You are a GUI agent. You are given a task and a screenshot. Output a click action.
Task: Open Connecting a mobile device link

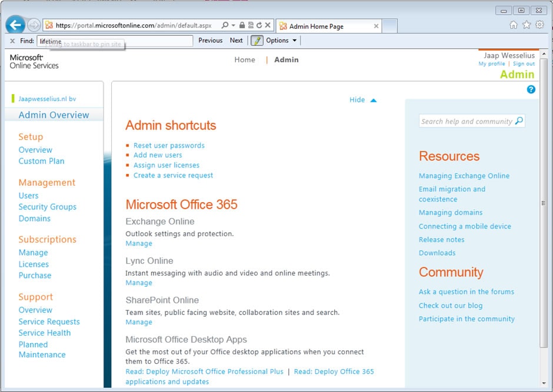[465, 226]
